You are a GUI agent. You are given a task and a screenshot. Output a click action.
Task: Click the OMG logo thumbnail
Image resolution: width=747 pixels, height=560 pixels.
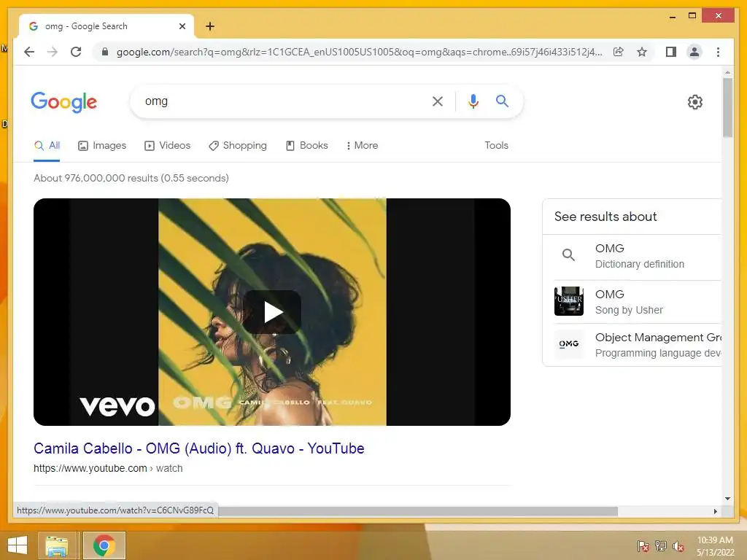(x=569, y=344)
